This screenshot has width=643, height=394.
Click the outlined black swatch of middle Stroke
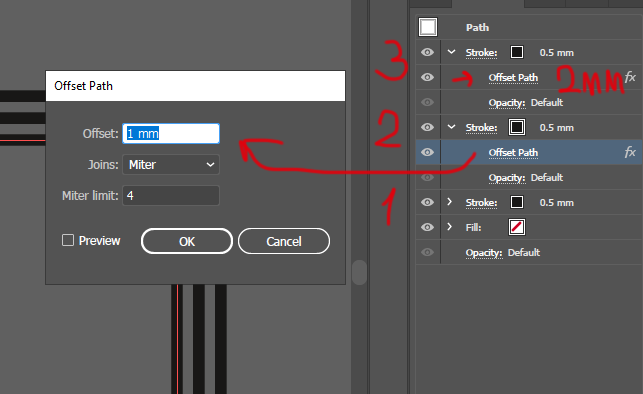(x=517, y=127)
